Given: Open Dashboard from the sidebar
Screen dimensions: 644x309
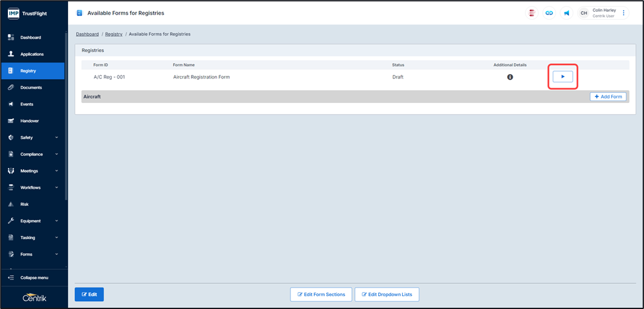Looking at the screenshot, I should click(x=31, y=37).
